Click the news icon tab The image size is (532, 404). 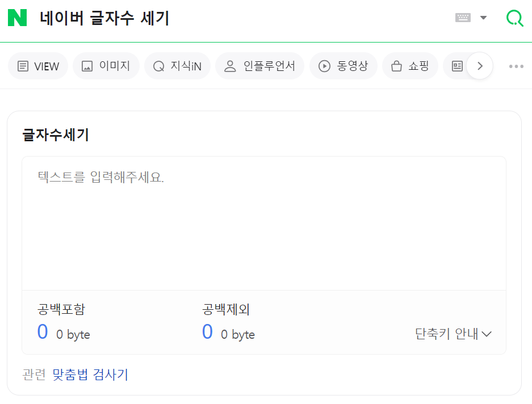(457, 66)
